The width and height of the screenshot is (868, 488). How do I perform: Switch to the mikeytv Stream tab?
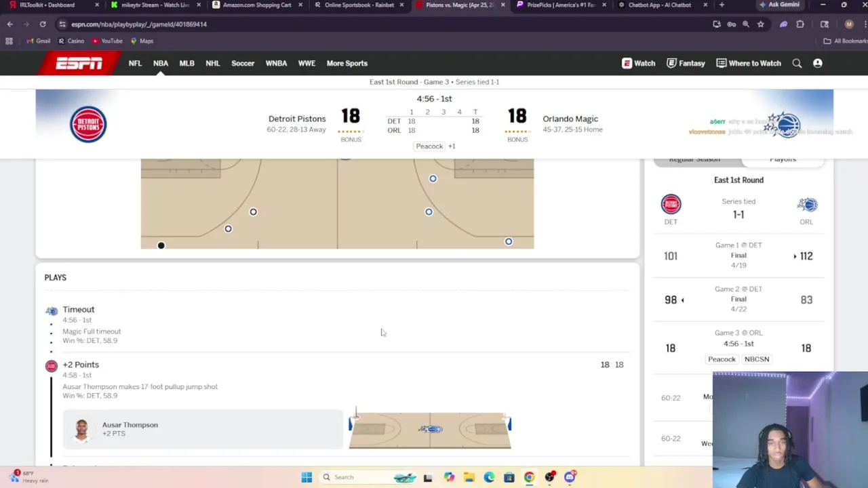point(155,5)
